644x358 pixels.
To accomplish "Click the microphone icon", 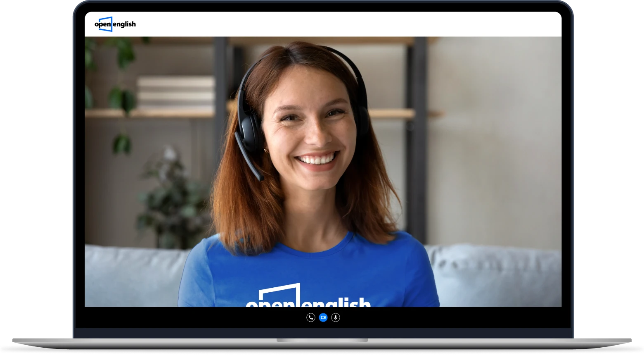I will pos(336,317).
